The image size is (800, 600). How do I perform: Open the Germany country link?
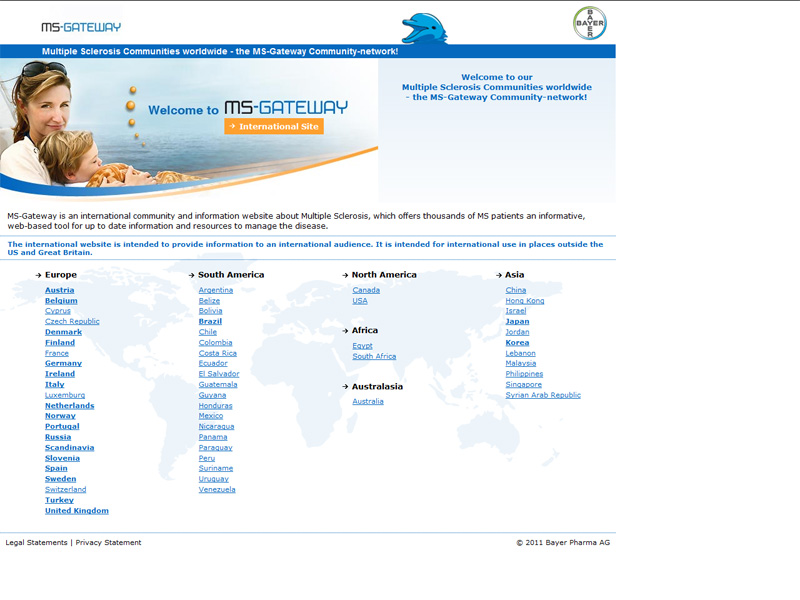[63, 363]
